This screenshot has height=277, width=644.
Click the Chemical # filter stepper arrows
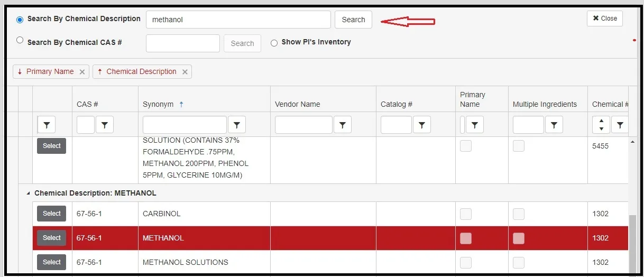tap(601, 125)
